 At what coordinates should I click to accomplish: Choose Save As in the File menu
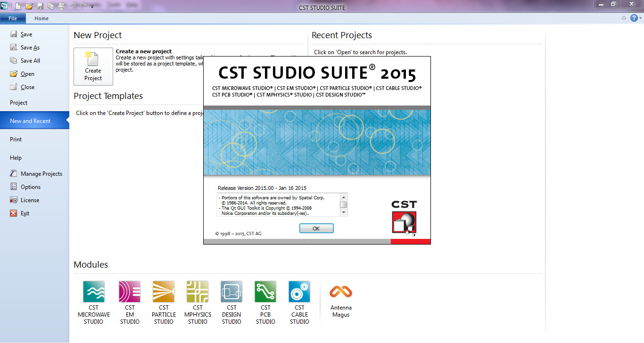25,48
